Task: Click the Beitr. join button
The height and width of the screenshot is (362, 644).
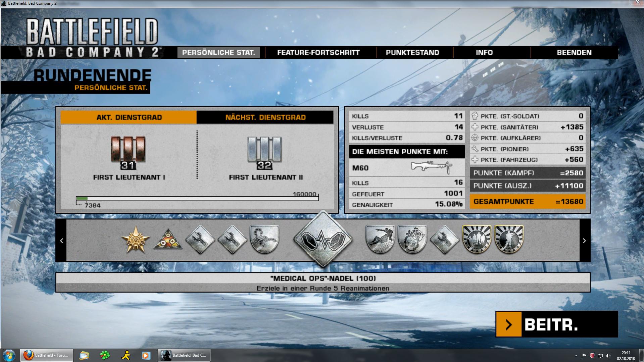Action: (556, 324)
